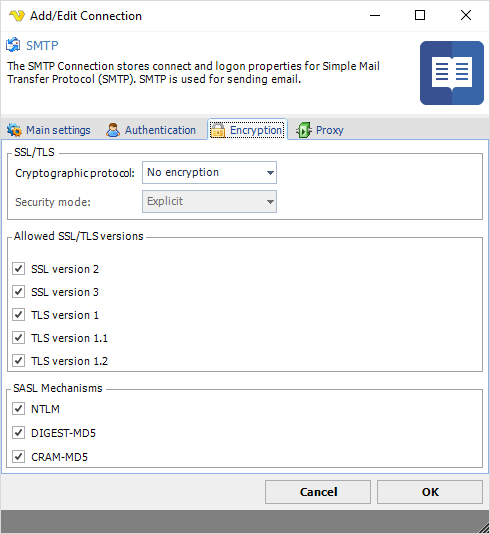Click the Authentication user icon
This screenshot has width=490, height=534.
point(113,130)
